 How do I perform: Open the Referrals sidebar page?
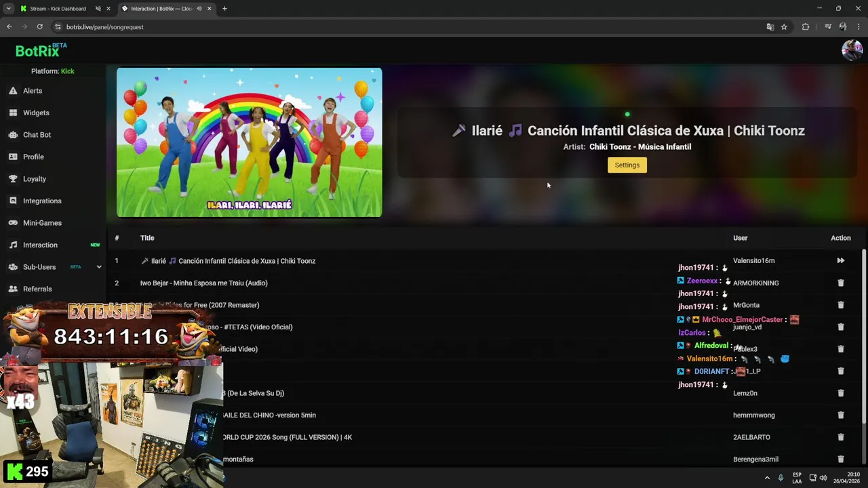pyautogui.click(x=37, y=289)
